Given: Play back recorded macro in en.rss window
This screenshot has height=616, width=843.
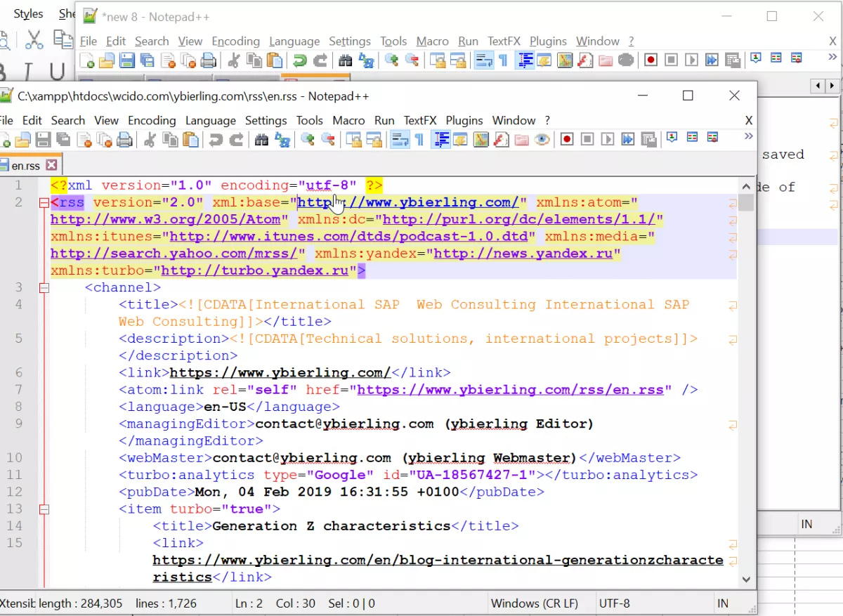Looking at the screenshot, I should click(608, 139).
